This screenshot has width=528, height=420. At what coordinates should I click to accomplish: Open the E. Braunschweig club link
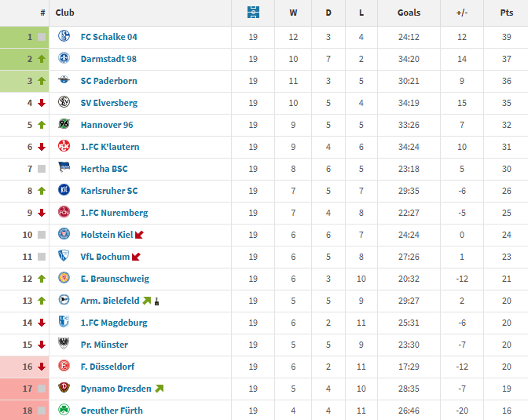(x=115, y=279)
